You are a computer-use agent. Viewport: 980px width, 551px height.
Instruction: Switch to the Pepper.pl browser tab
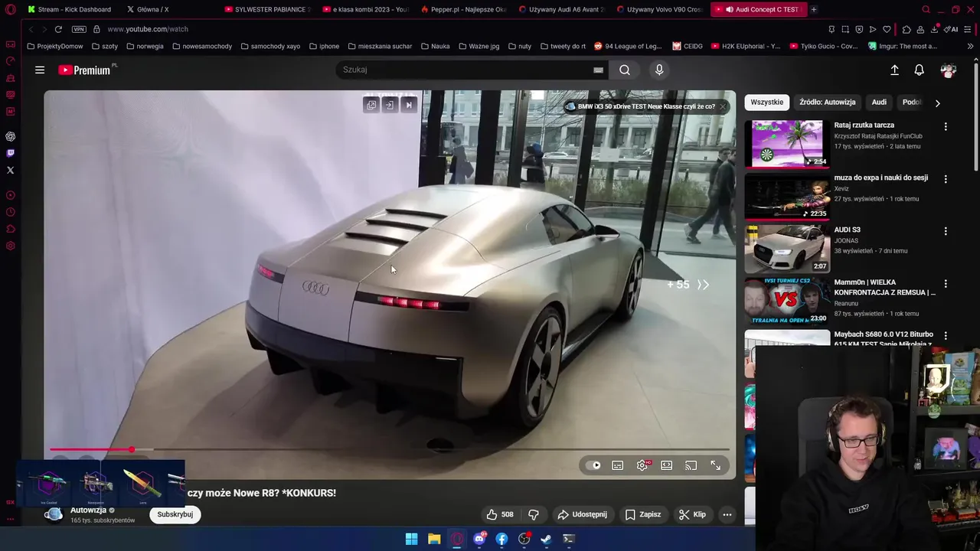click(463, 9)
